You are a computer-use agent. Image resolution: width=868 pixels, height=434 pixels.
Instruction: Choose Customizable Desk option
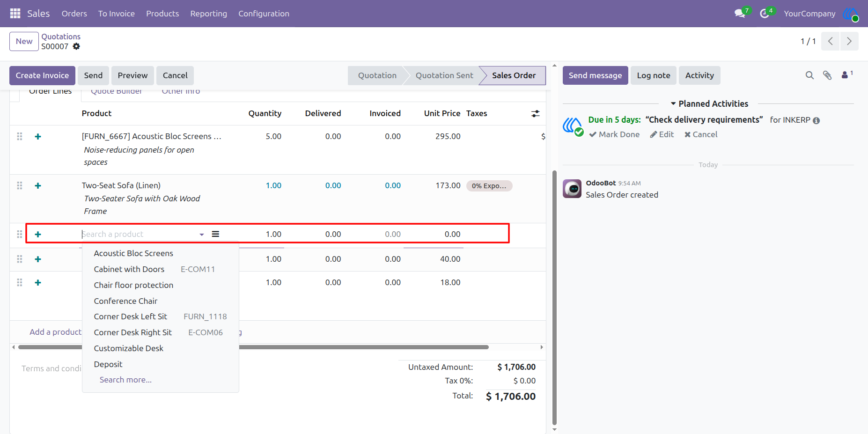coord(129,348)
